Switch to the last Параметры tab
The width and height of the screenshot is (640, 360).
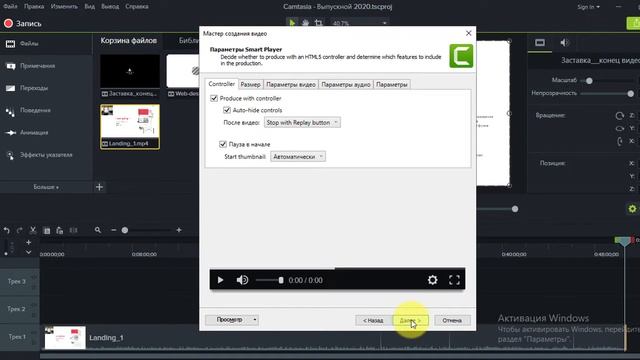click(392, 84)
